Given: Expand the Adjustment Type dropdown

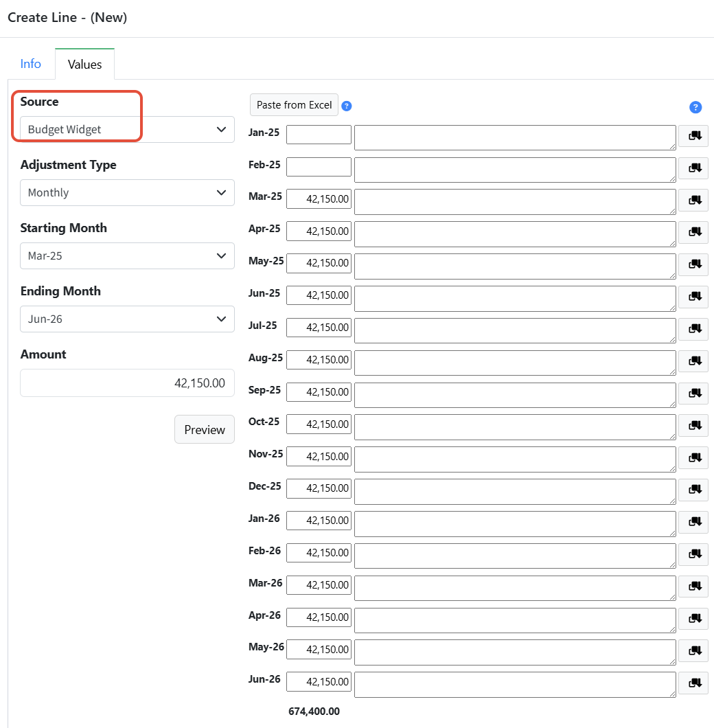Looking at the screenshot, I should [127, 193].
